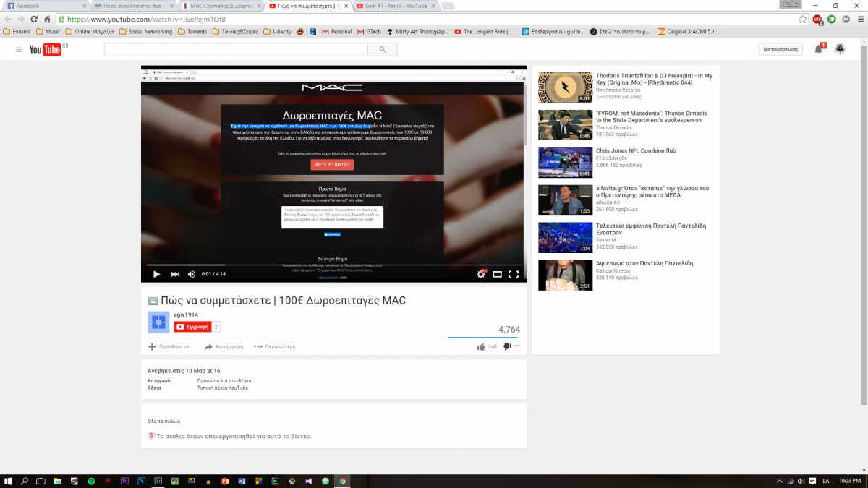Open the taskbar clock showing 10:23 PM
Image resolution: width=868 pixels, height=488 pixels.
pos(851,481)
